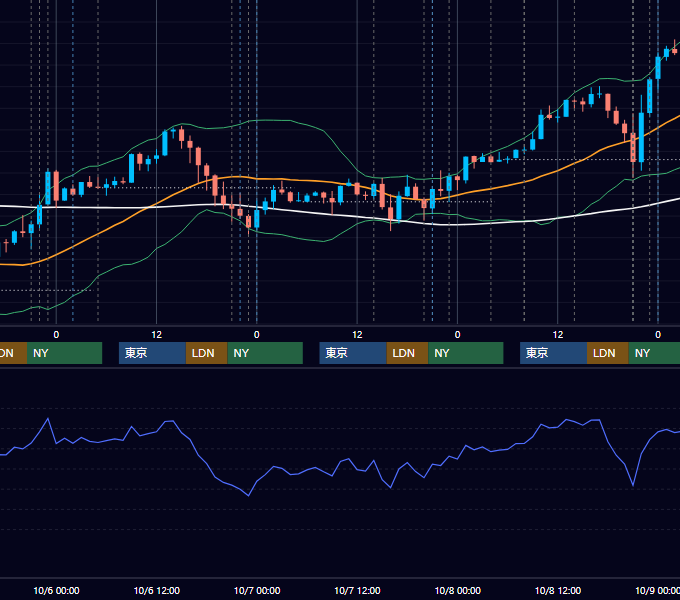680x600 pixels.
Task: Click the 10/8 00:00 date label
Action: coord(458,590)
